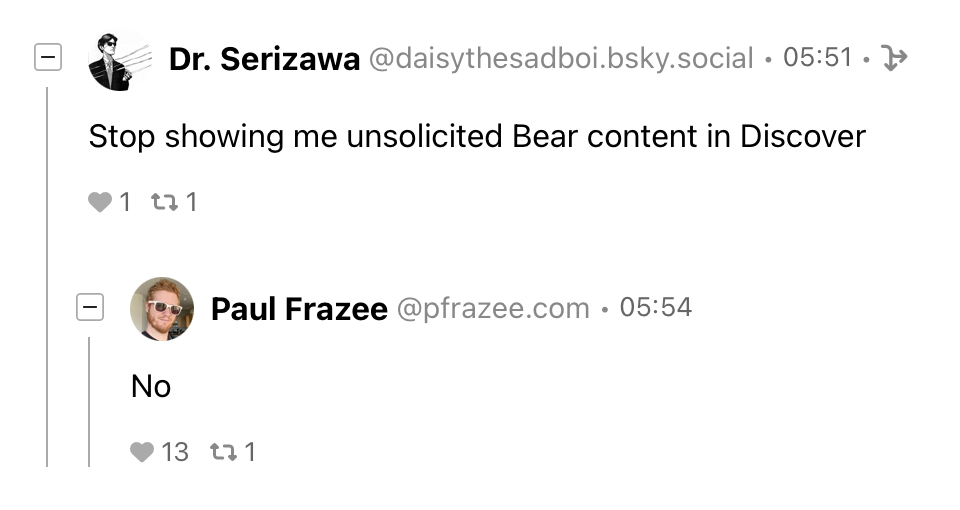Image resolution: width=960 pixels, height=510 pixels.
Task: Click the thread arrow icon beside 05:51
Action: point(895,59)
